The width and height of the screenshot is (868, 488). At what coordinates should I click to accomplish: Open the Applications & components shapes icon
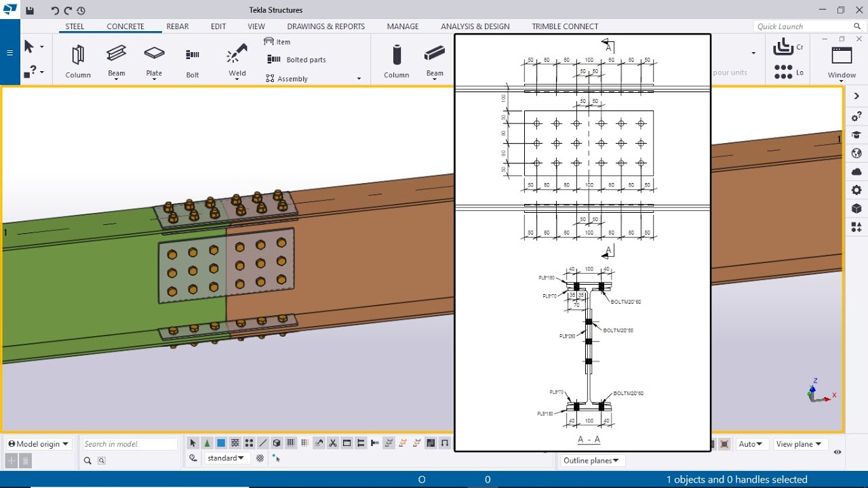coord(856,228)
